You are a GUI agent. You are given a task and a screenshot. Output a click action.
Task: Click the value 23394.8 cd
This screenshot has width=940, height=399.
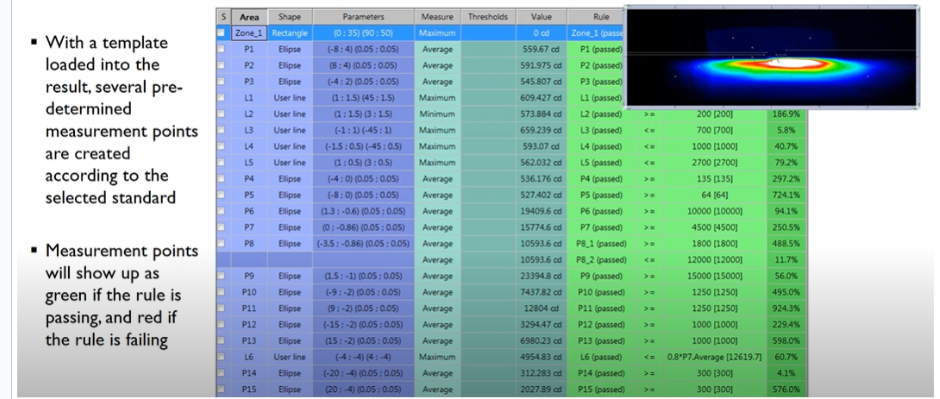point(541,276)
